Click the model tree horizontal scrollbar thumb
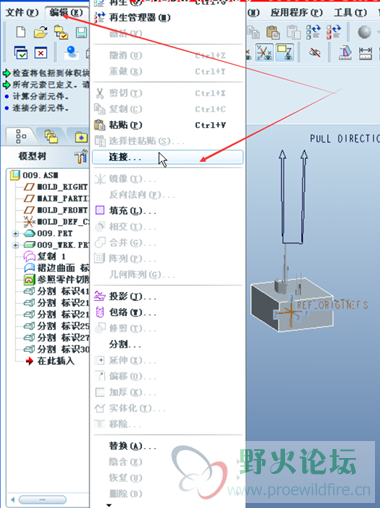The height and width of the screenshot is (508, 380). (42, 500)
